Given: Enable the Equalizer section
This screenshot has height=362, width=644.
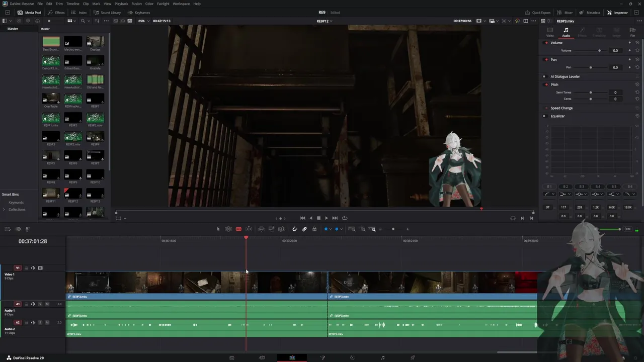Looking at the screenshot, I should tap(544, 116).
